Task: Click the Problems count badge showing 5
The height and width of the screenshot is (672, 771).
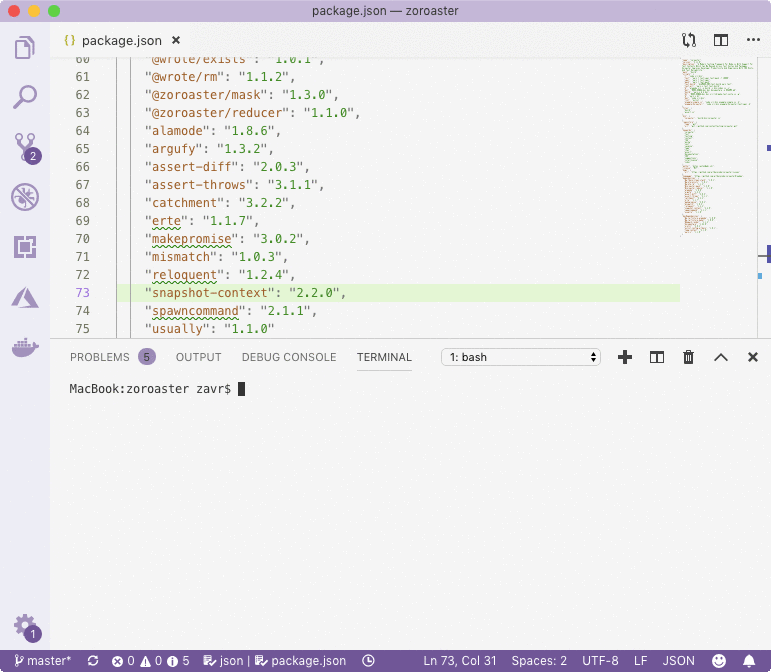Action: point(147,357)
